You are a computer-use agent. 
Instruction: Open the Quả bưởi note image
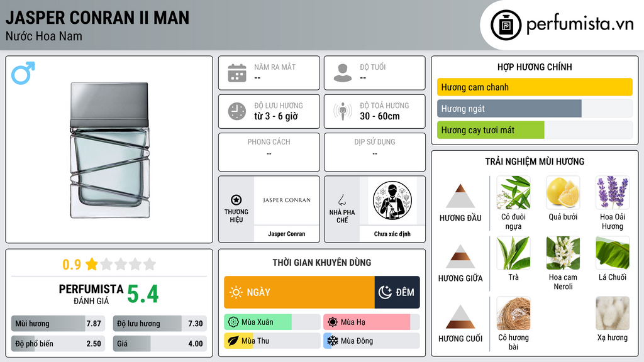pyautogui.click(x=563, y=193)
